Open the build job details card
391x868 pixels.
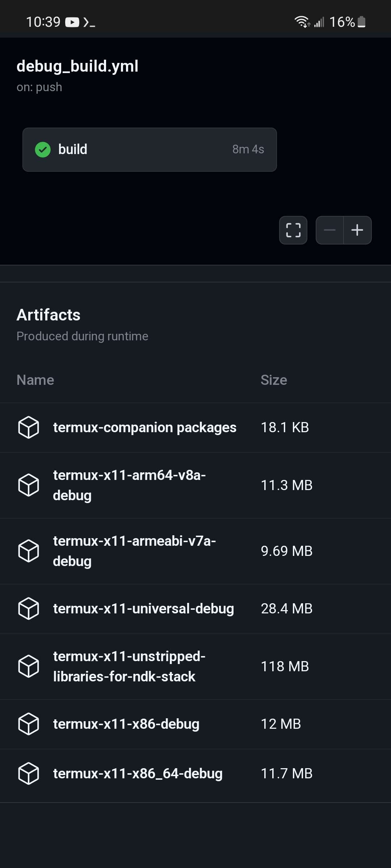150,149
